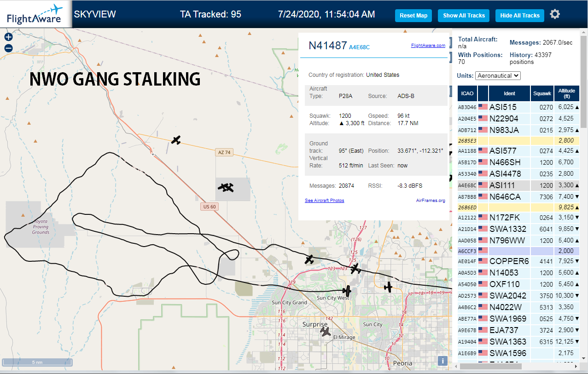The height and width of the screenshot is (374, 588).
Task: Select the N646CA aircraft row
Action: 519,197
